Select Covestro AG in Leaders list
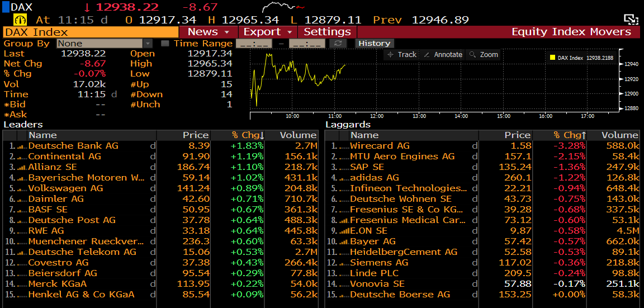 [58, 263]
